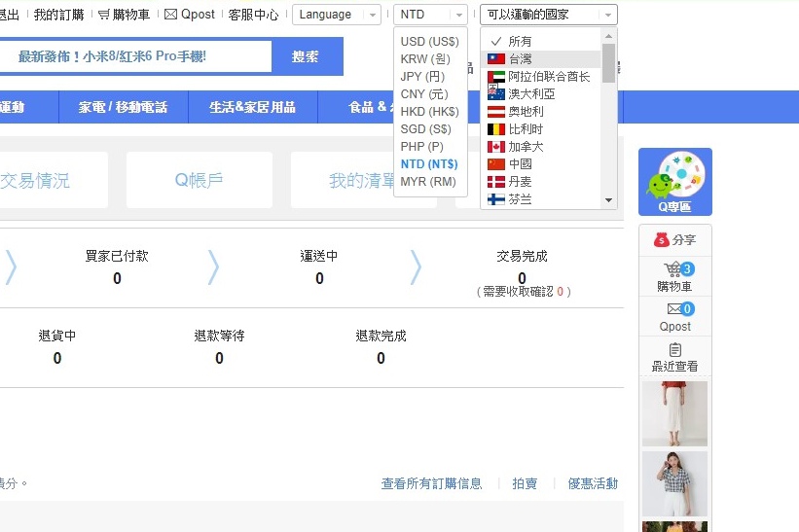Choose highlighted NTD (NT$) currency
The height and width of the screenshot is (532, 799).
click(430, 164)
